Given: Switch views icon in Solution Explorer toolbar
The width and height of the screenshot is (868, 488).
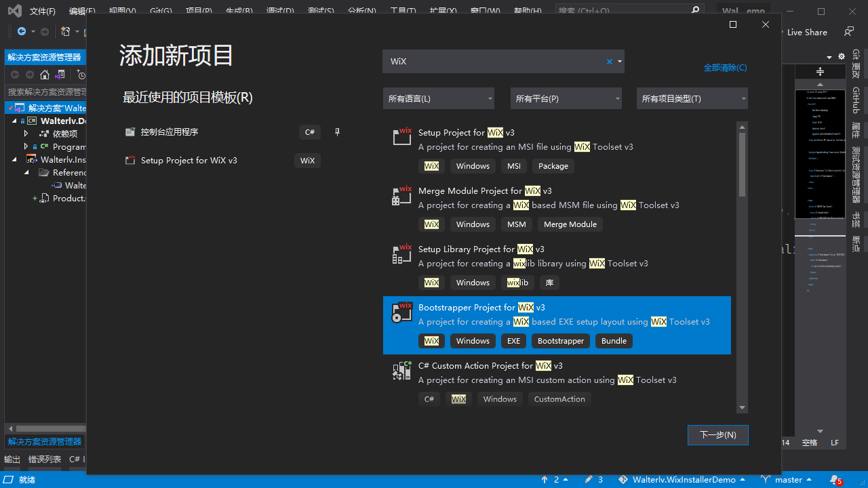Looking at the screenshot, I should pyautogui.click(x=60, y=75).
